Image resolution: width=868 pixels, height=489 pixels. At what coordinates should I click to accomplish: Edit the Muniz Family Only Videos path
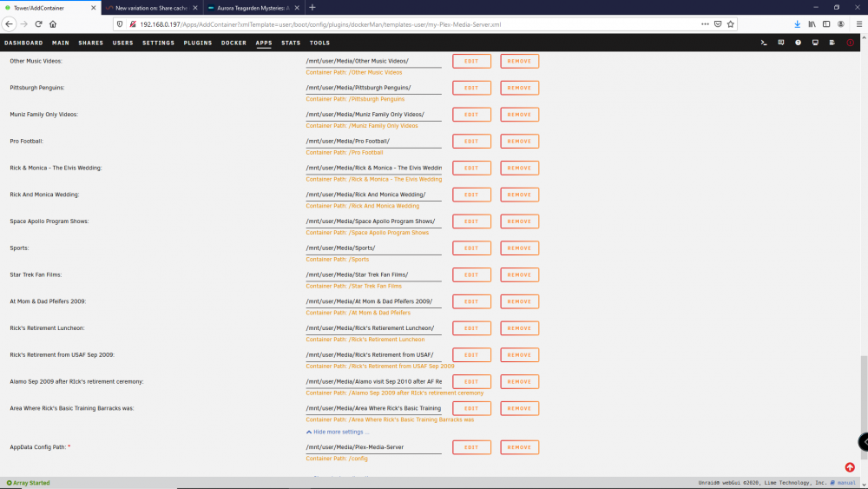tap(471, 115)
